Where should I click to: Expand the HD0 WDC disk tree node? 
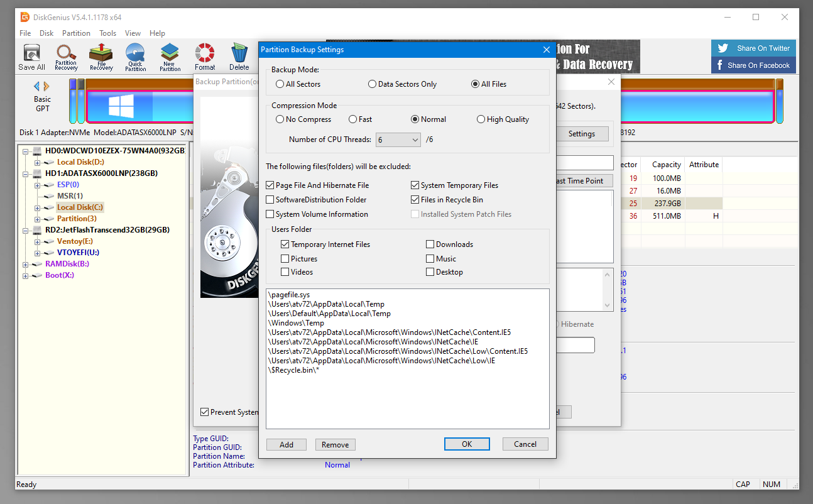click(26, 151)
